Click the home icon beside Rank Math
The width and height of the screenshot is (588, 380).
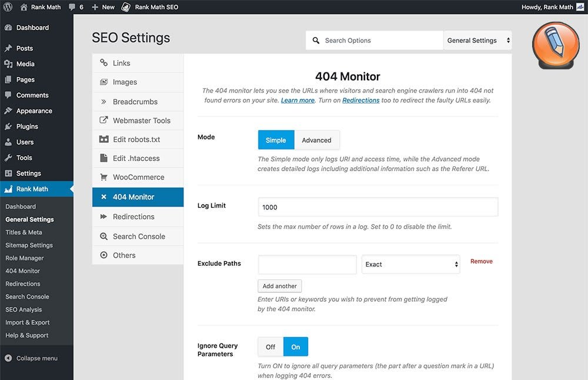(24, 6)
